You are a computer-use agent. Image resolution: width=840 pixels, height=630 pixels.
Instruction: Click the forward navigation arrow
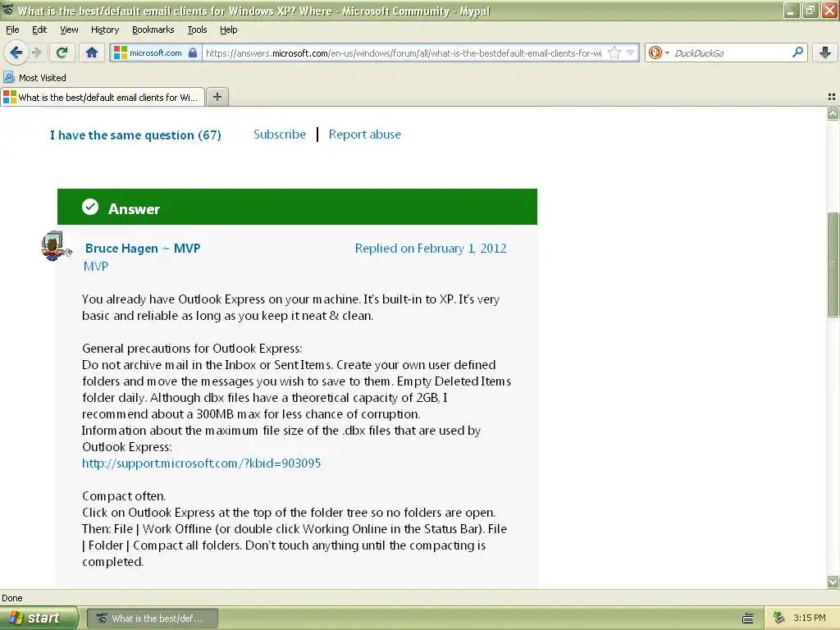pos(36,52)
